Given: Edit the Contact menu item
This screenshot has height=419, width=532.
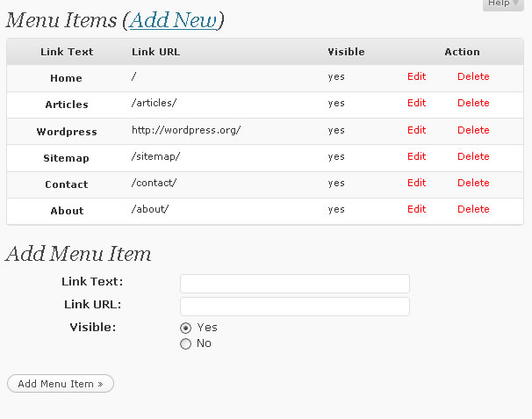Looking at the screenshot, I should point(416,183).
